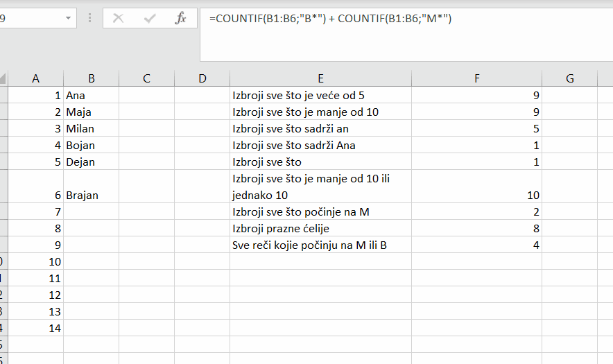Select cell 'Izbroji sve što sadrži Ana'
The width and height of the screenshot is (613, 364).
pos(320,146)
